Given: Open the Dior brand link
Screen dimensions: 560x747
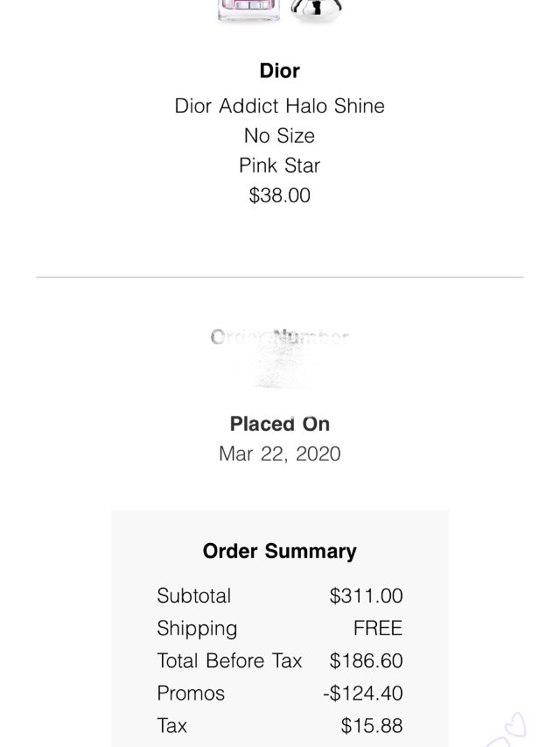Looking at the screenshot, I should [280, 71].
